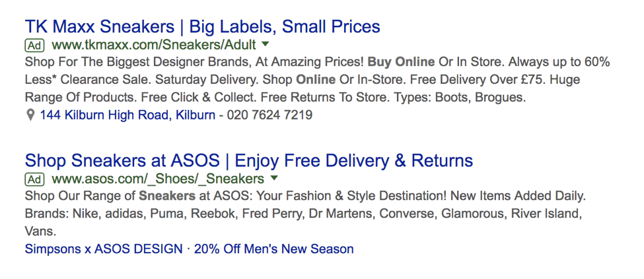Open the Simpsons x ASOS DESIGN sitelink
644x279 pixels.
(103, 249)
